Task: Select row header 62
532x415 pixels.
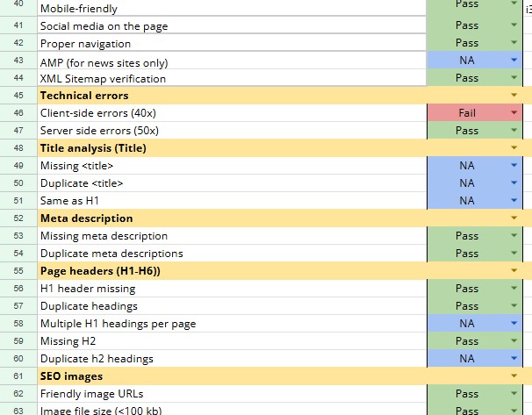Action: point(18,393)
